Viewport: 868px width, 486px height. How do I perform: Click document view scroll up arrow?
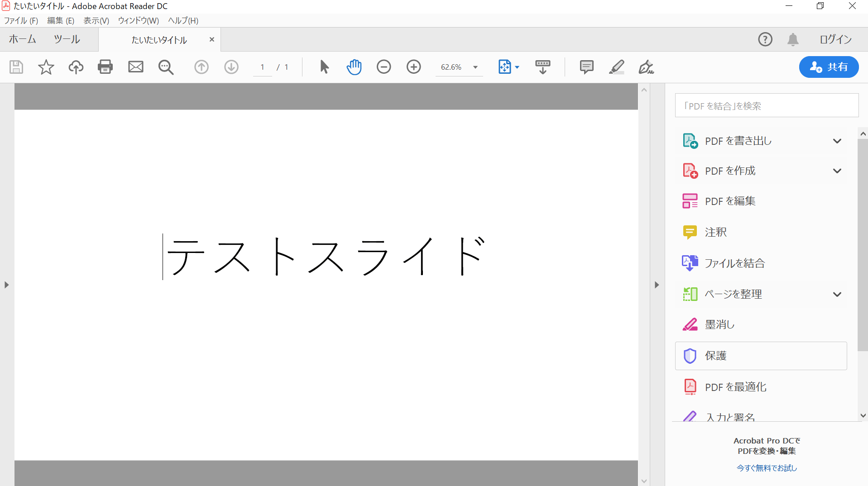(x=644, y=90)
